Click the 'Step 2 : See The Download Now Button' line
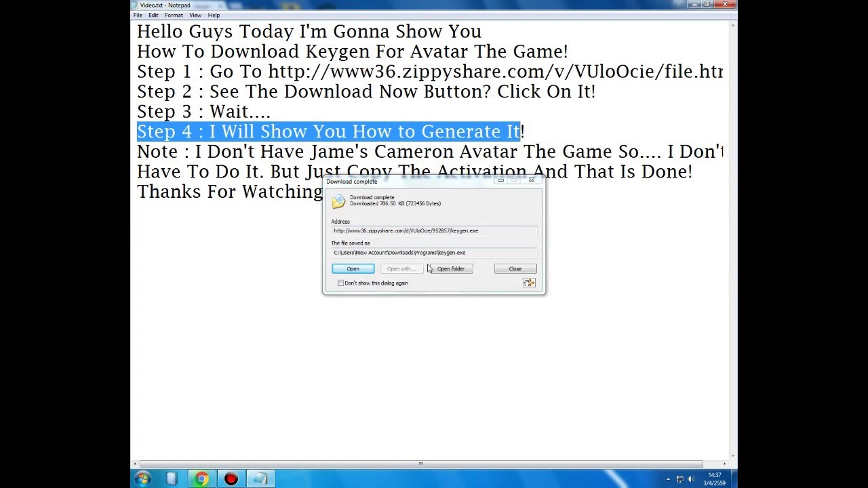This screenshot has height=488, width=868. coord(366,91)
